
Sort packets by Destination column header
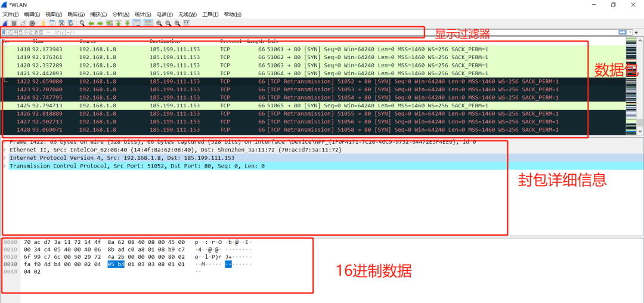165,41
